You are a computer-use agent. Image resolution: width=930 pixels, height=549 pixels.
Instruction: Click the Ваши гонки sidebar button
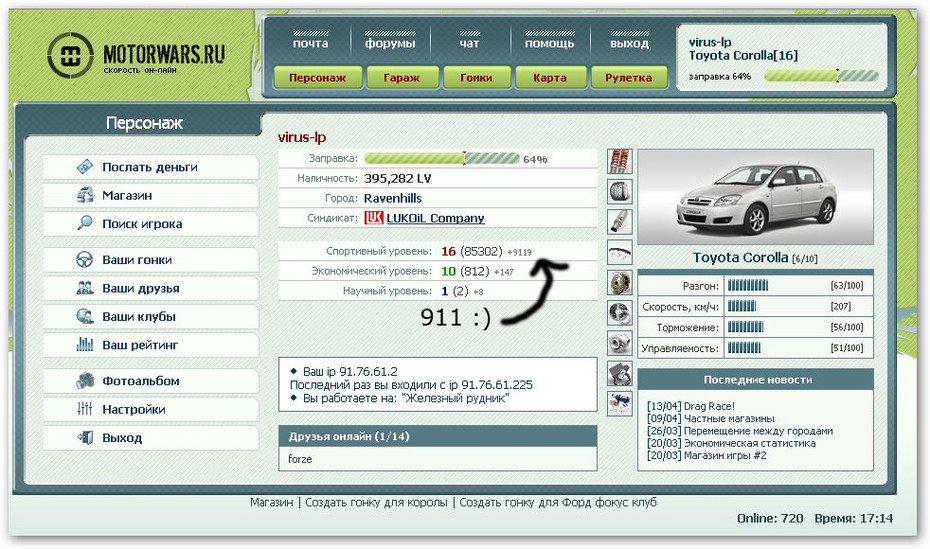pyautogui.click(x=151, y=260)
